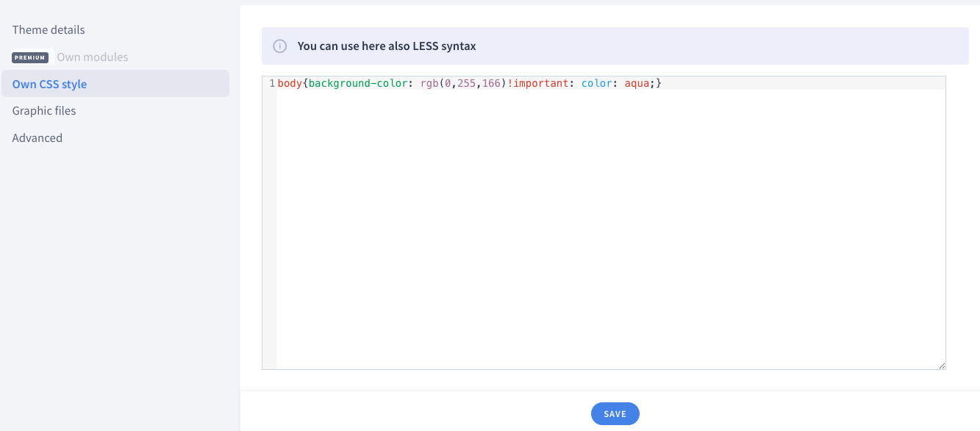
Task: Place cursor on the body selector text
Action: click(x=288, y=83)
